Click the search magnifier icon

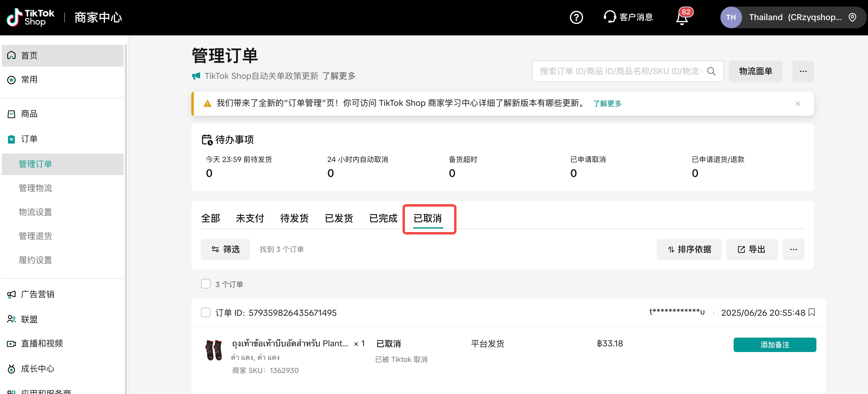tap(711, 71)
